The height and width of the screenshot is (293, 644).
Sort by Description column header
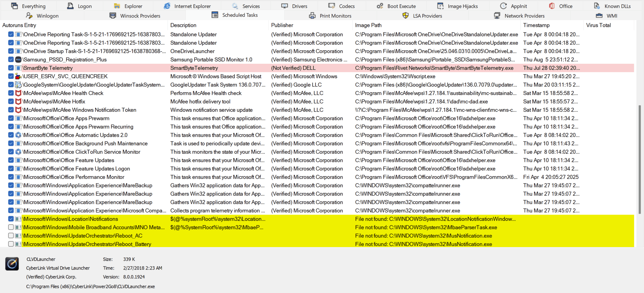pyautogui.click(x=218, y=25)
